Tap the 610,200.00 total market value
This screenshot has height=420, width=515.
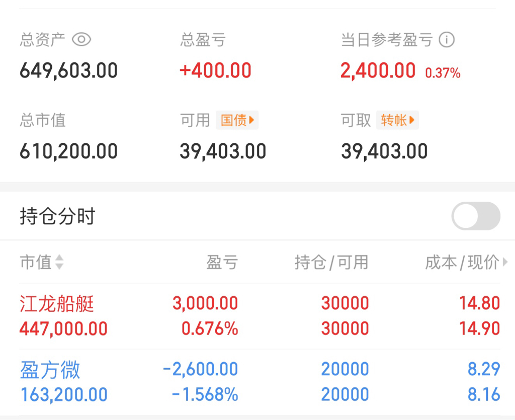coord(68,151)
